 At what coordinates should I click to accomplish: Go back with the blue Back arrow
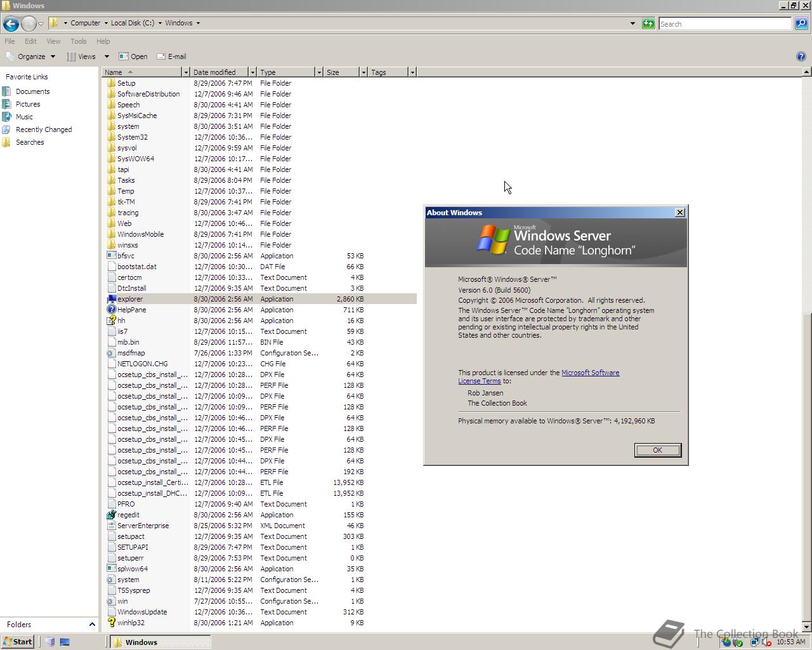pyautogui.click(x=10, y=23)
